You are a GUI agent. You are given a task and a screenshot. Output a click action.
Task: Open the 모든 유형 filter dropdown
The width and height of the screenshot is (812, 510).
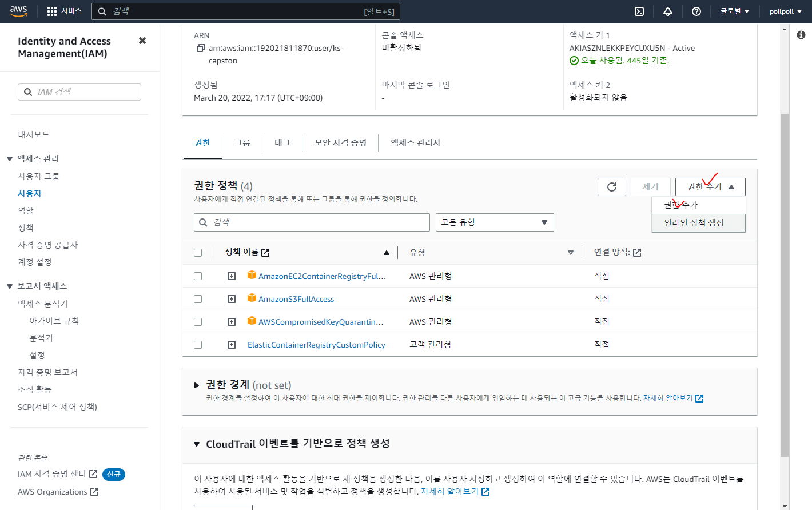pos(495,222)
